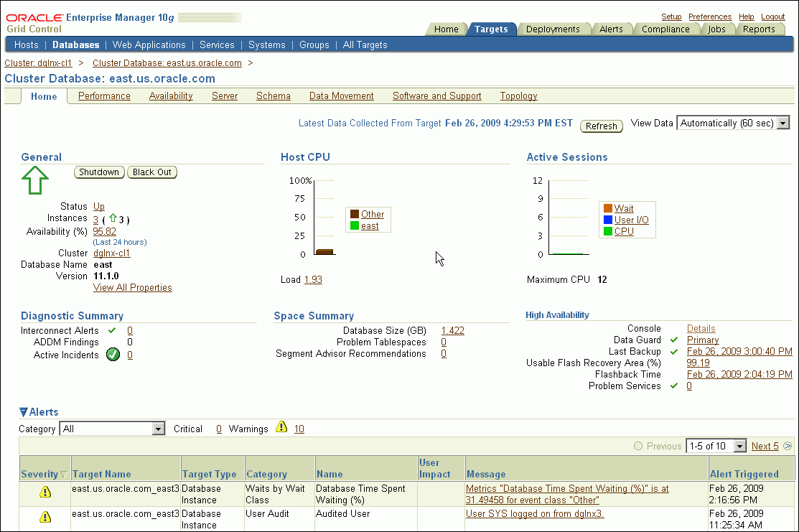Click the yellow warning icon beside Warnings count
This screenshot has height=532, width=799.
pyautogui.click(x=281, y=427)
